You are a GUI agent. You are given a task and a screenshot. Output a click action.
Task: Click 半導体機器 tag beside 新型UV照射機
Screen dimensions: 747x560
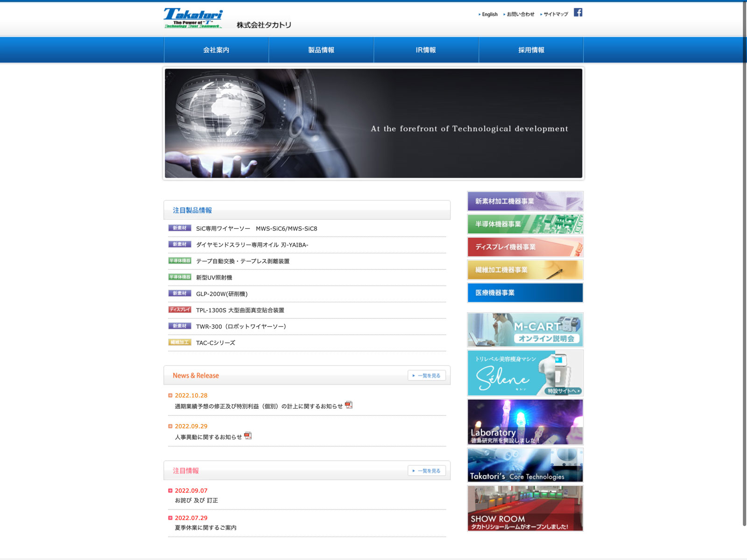[x=180, y=277]
